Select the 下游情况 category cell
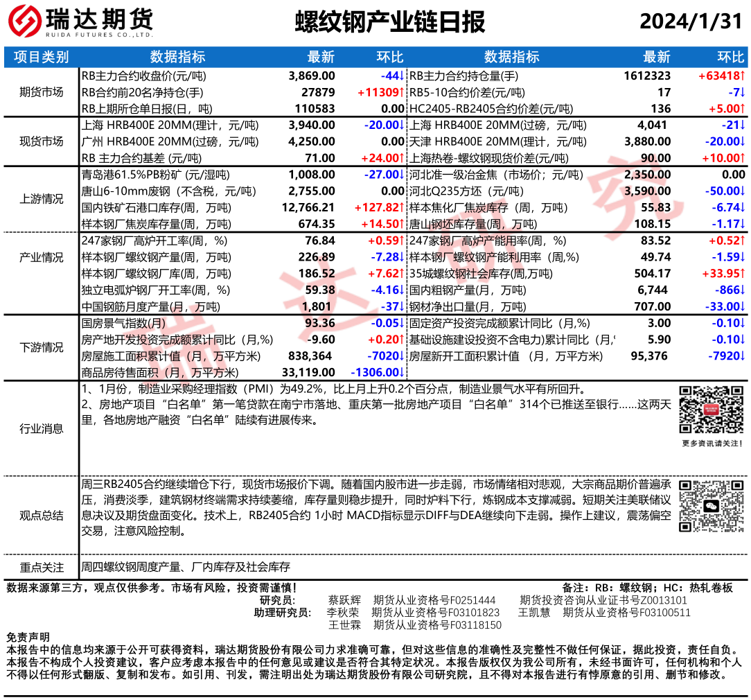751x700 pixels. 42,347
